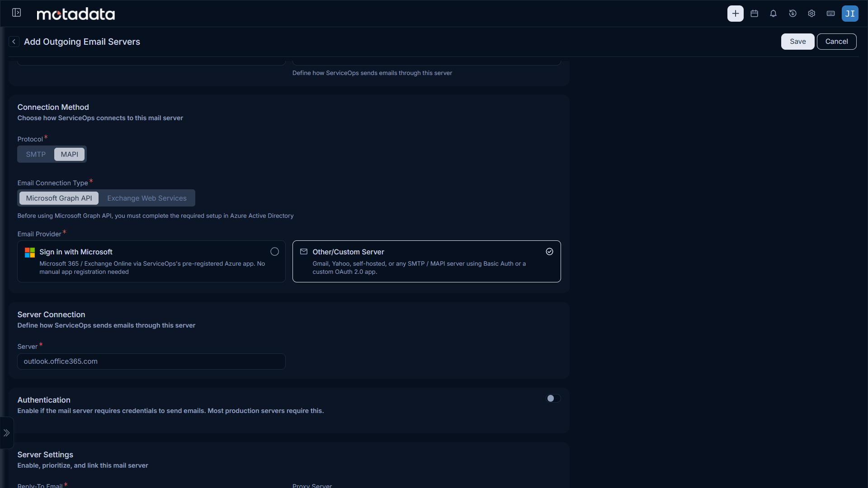Click the Email Connection Type label
The height and width of the screenshot is (488, 868).
coord(53,183)
